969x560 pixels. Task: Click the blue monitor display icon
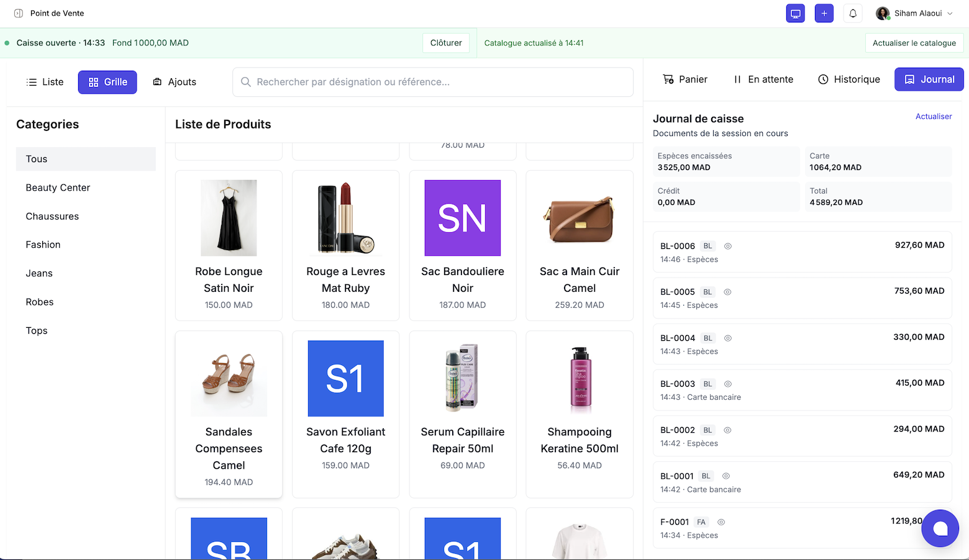click(796, 13)
